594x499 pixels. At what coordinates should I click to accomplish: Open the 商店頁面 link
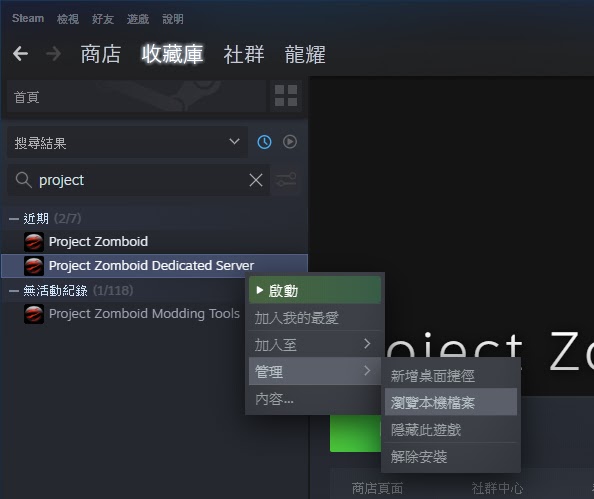click(x=377, y=488)
